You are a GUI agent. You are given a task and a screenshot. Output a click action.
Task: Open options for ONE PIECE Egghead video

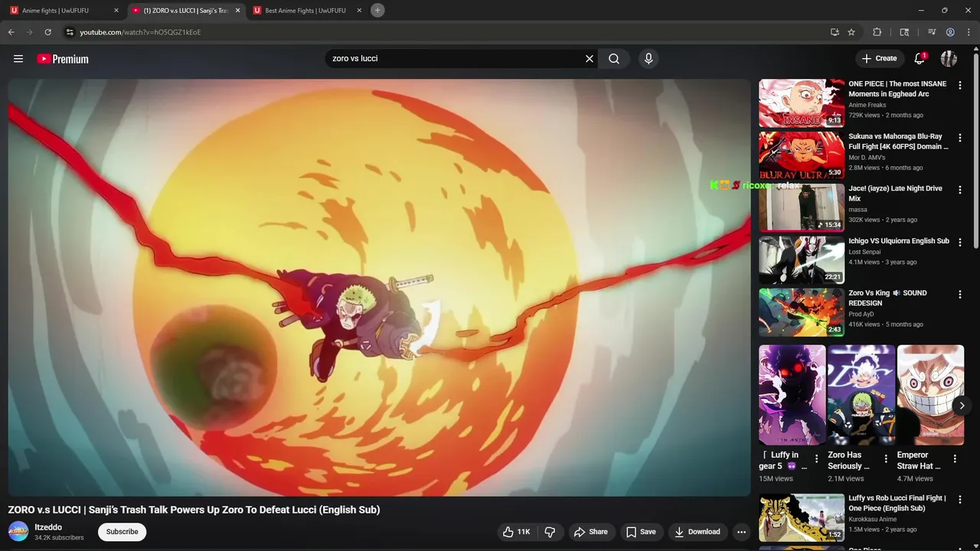959,86
